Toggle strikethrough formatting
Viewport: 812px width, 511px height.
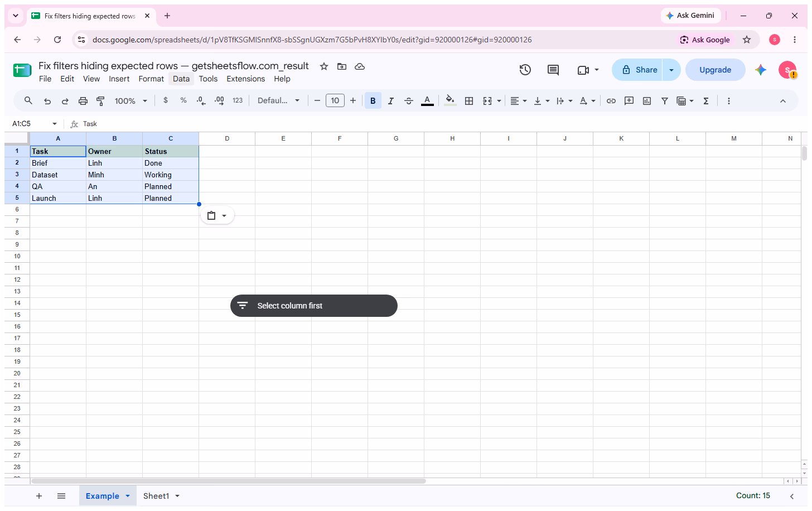point(409,101)
